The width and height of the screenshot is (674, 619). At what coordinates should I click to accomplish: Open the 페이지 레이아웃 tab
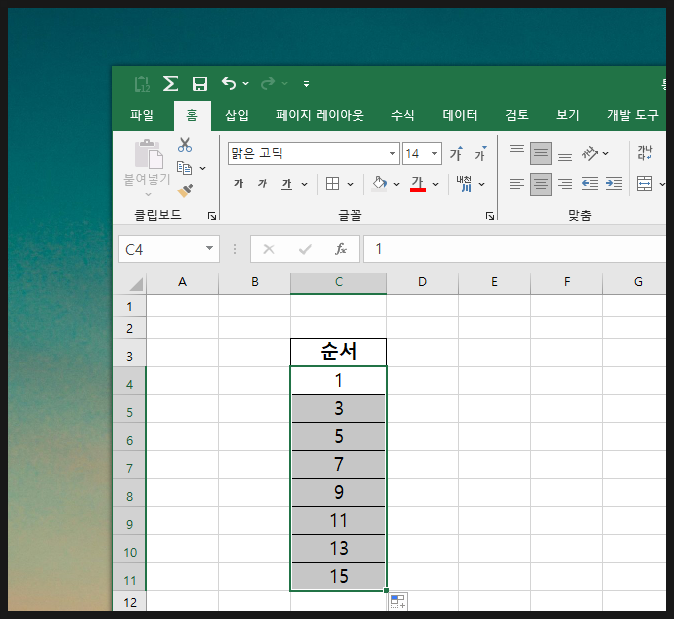pyautogui.click(x=319, y=115)
